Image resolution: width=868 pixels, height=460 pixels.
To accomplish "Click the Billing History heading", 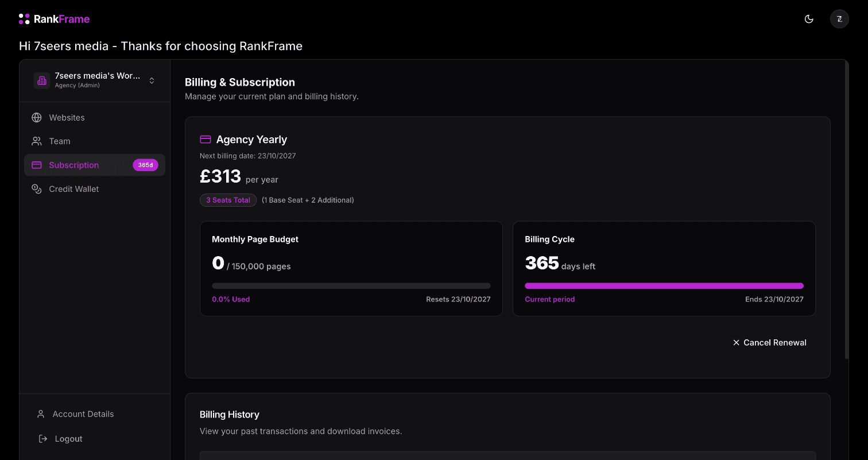I will [x=230, y=415].
